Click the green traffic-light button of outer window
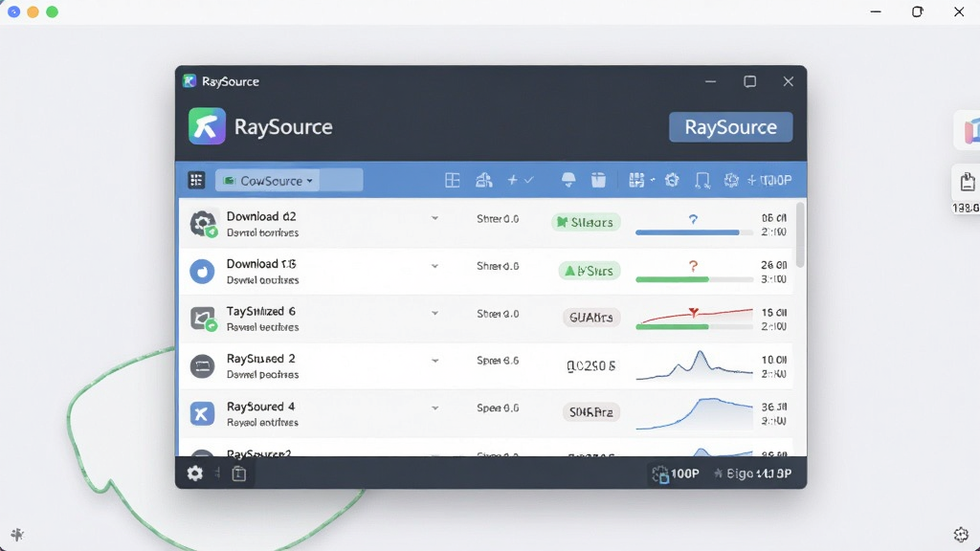This screenshot has width=980, height=551. coord(53,11)
